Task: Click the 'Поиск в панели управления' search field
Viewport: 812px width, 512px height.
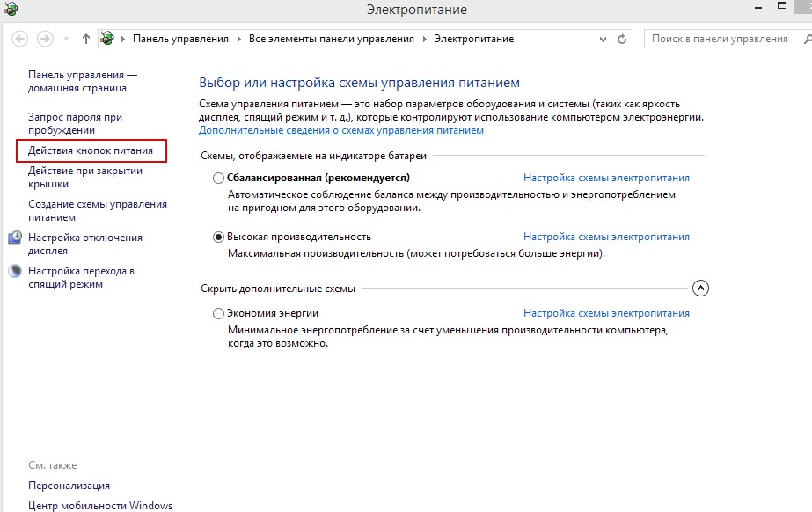Action: (721, 39)
